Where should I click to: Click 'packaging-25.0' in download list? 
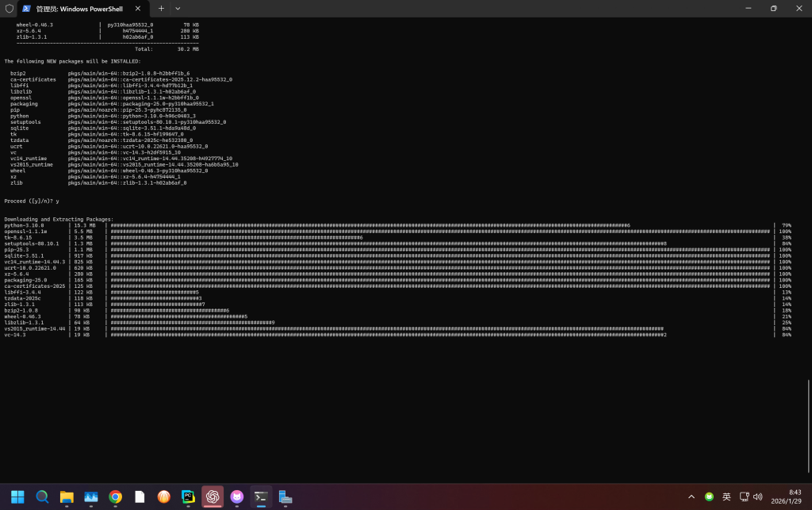(x=25, y=280)
